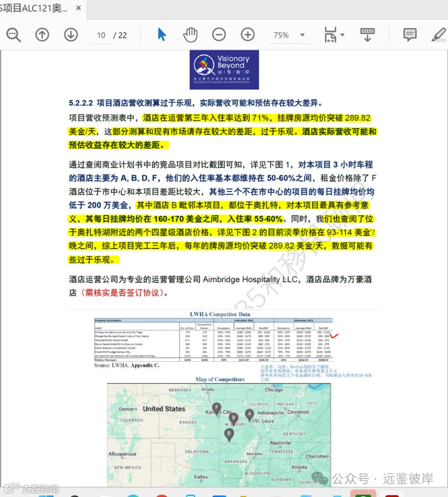The width and height of the screenshot is (448, 497).
Task: Select the highlighter pen tool
Action: click(439, 34)
